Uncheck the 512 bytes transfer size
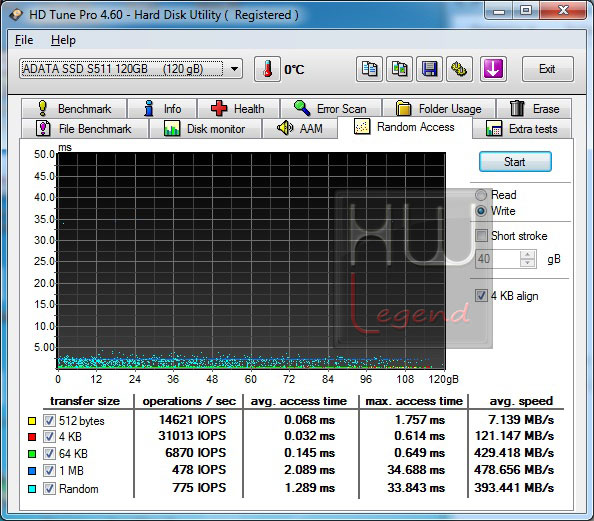 [49, 420]
